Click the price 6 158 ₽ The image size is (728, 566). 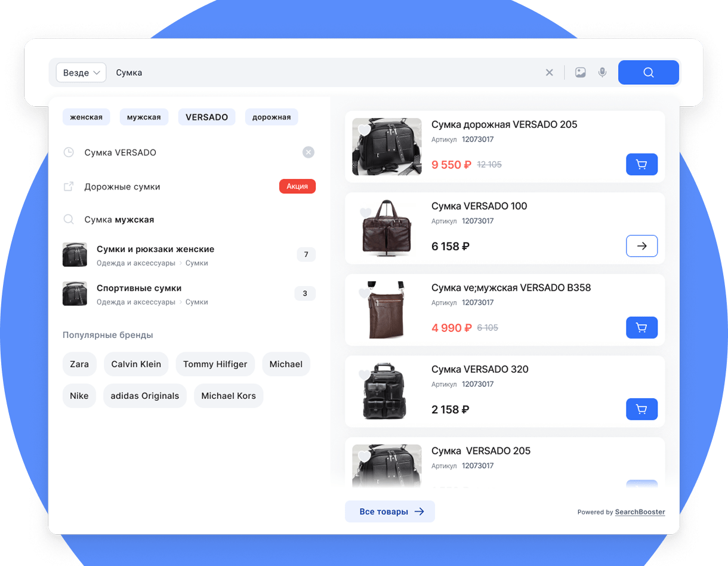click(x=451, y=246)
